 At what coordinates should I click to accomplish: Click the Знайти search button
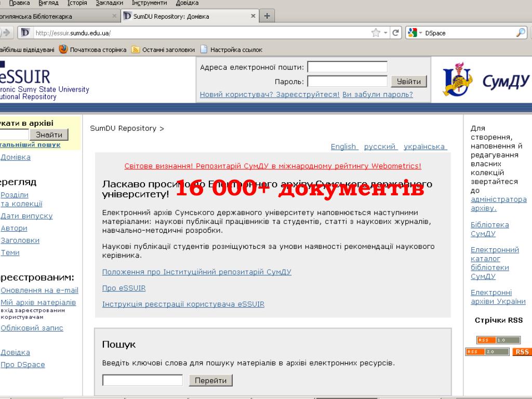49,135
